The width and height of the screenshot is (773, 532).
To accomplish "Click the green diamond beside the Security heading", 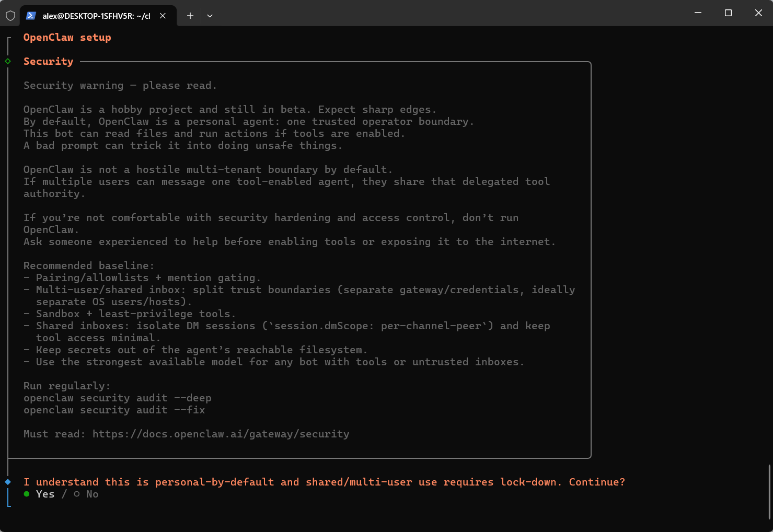I will [8, 61].
